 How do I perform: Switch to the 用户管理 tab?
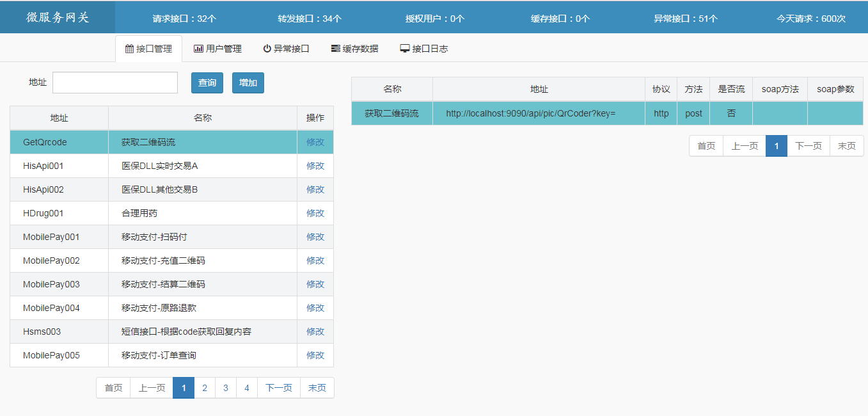point(217,49)
